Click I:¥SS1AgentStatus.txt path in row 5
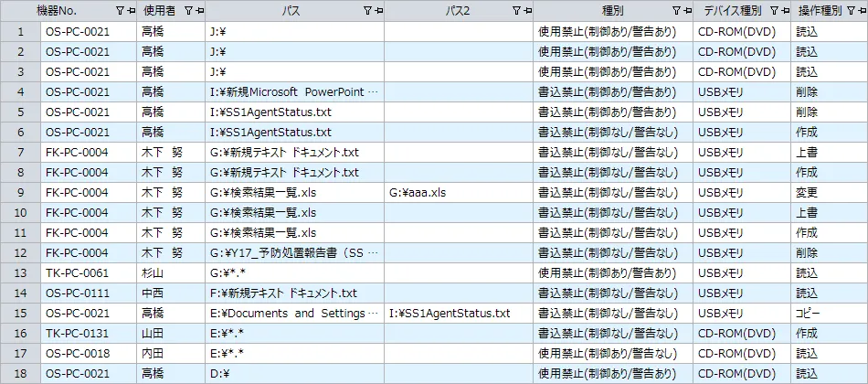Viewport: 868px width, 384px height. point(294,112)
